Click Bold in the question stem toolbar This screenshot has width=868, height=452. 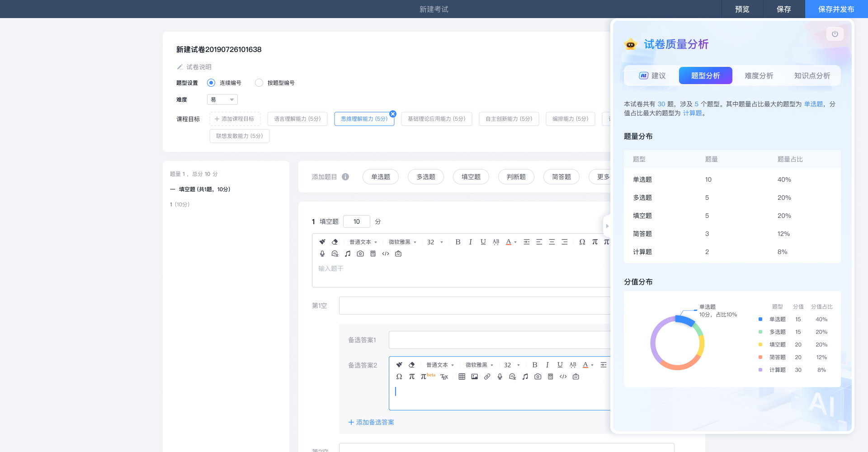(x=458, y=242)
